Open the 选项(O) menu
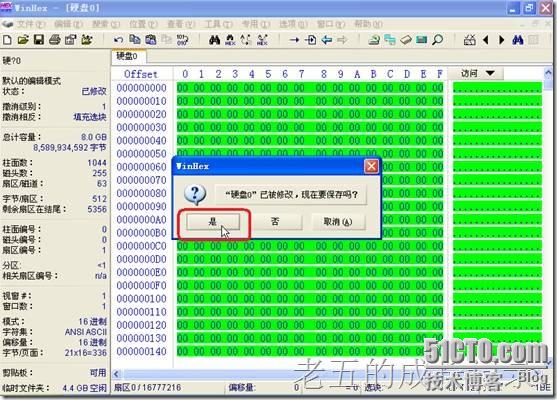Viewport: 557px width, 400px height. point(293,24)
